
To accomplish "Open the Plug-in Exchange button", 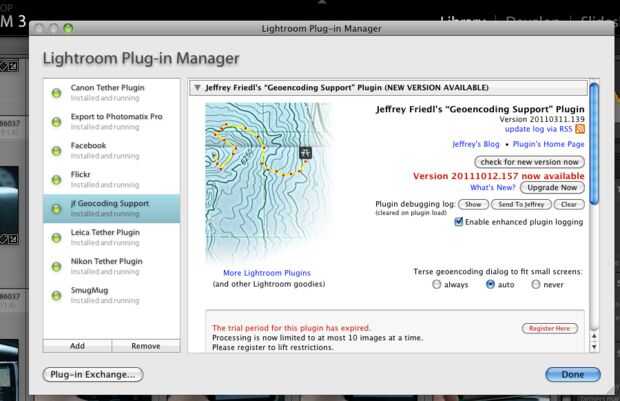I will point(93,375).
